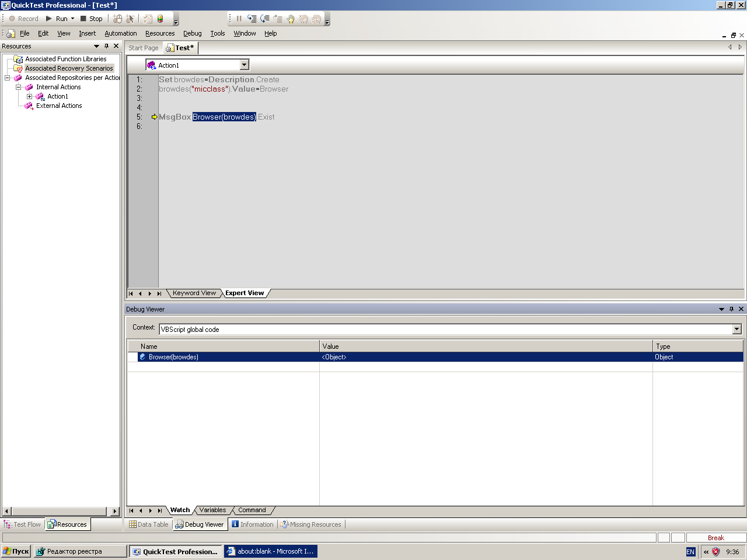Image resolution: width=747 pixels, height=560 pixels.
Task: Switch to the Test Flow tab
Action: point(23,524)
